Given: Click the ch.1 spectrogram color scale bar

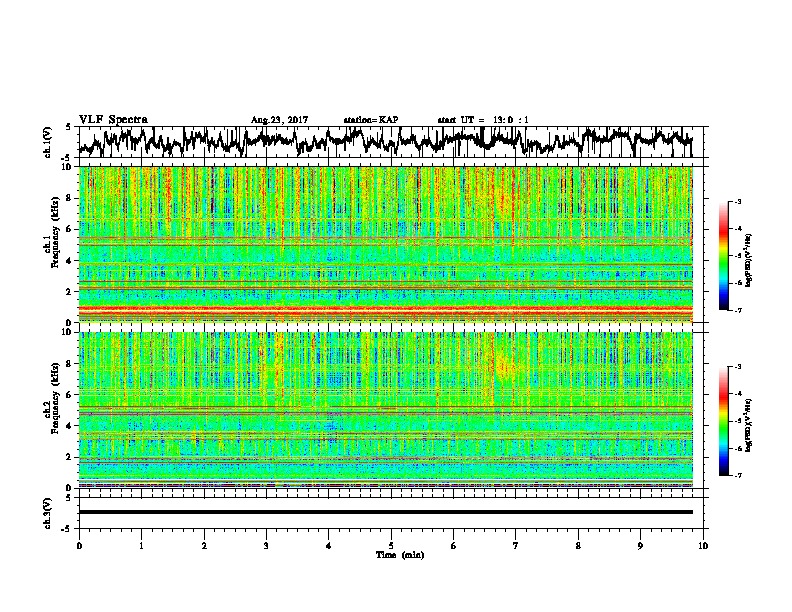Looking at the screenshot, I should point(723,256).
